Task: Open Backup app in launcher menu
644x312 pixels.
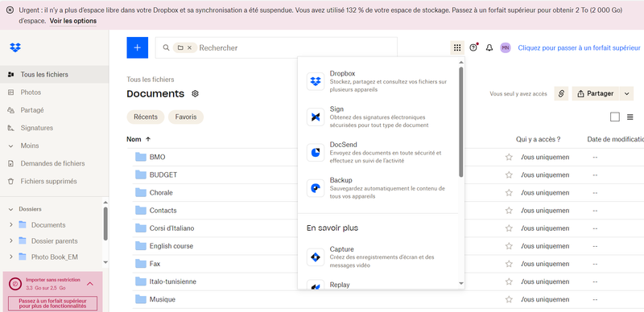Action: tap(378, 188)
